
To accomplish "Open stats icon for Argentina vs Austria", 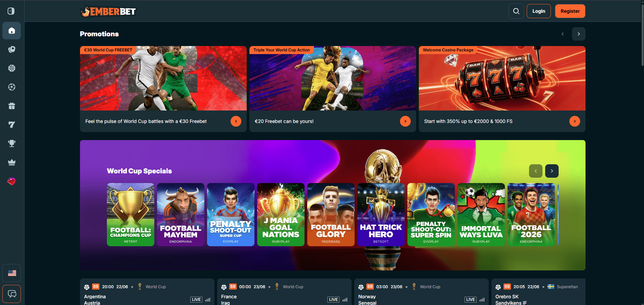I will [x=208, y=300].
